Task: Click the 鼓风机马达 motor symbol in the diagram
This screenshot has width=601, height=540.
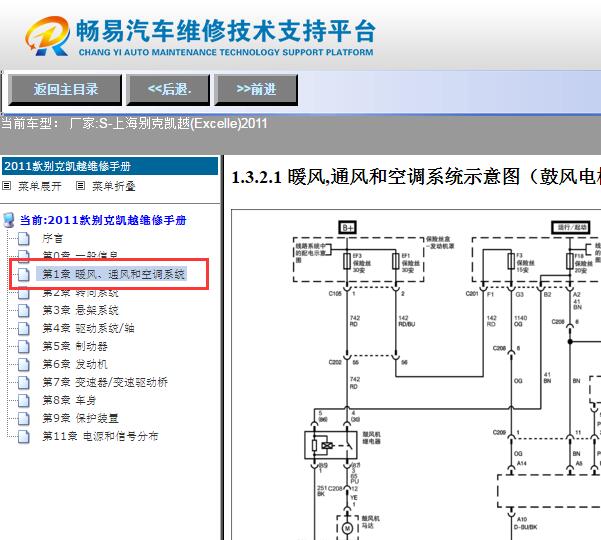Action: [347, 529]
